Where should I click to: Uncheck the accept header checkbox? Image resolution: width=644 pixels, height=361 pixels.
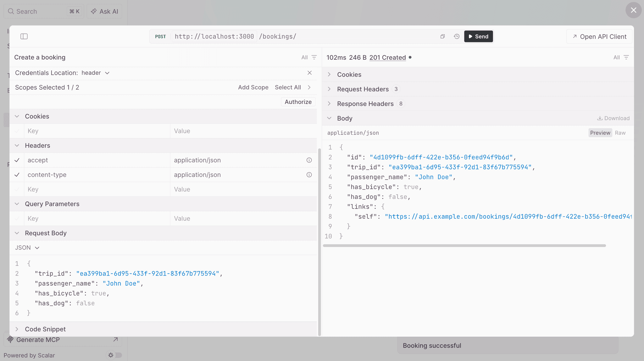point(17,160)
